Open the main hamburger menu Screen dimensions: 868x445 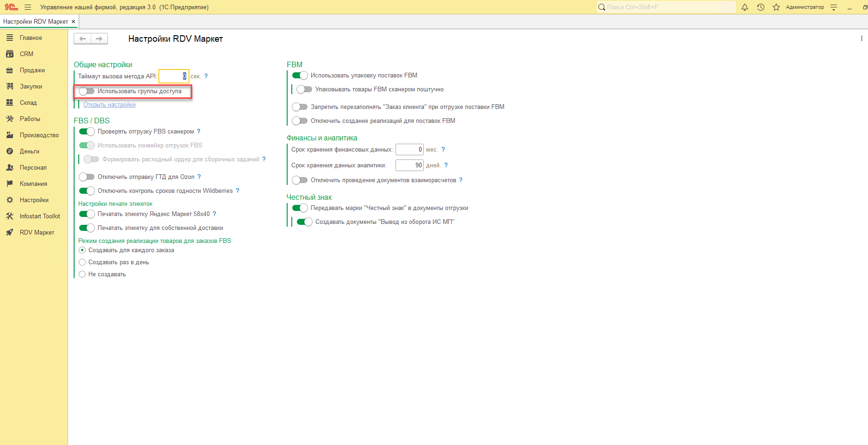click(28, 7)
